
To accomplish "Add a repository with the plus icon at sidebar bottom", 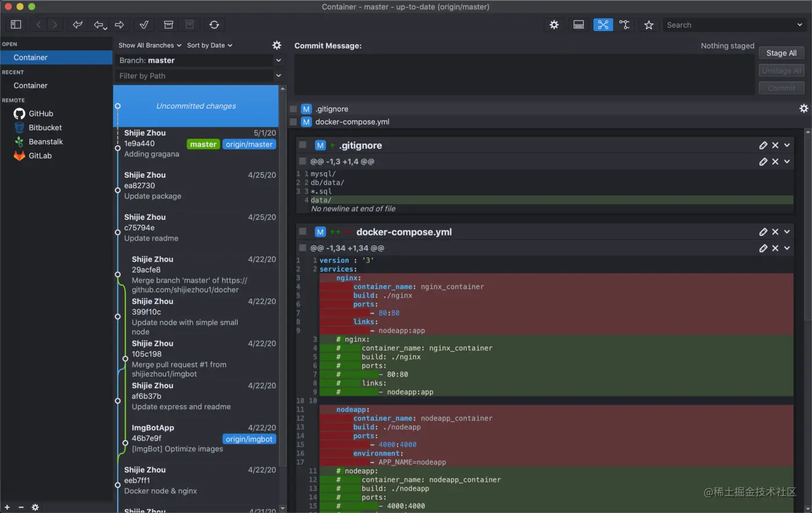I will 7,507.
